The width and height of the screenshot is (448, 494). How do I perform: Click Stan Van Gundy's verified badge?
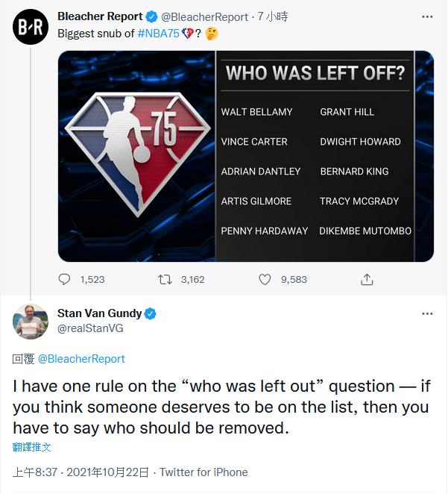point(150,313)
